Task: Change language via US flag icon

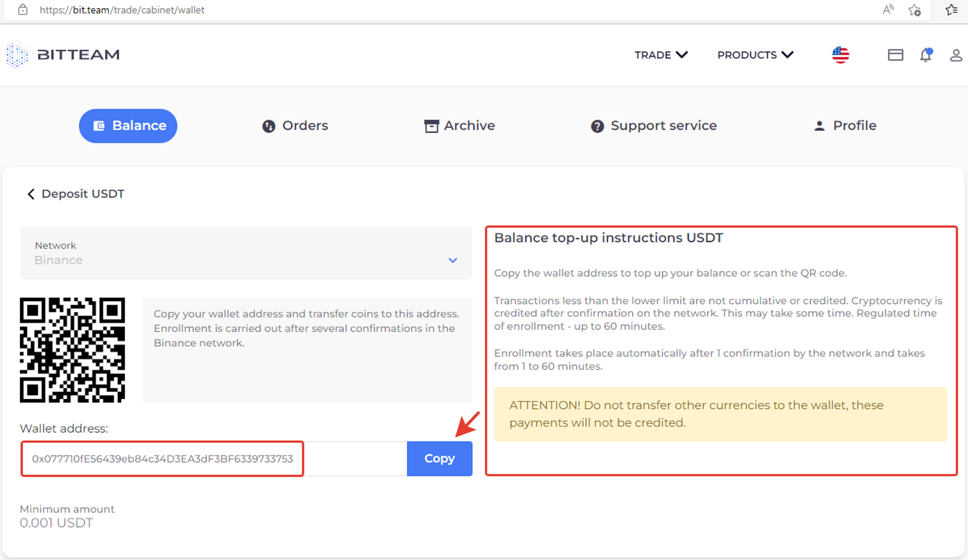Action: pyautogui.click(x=841, y=55)
